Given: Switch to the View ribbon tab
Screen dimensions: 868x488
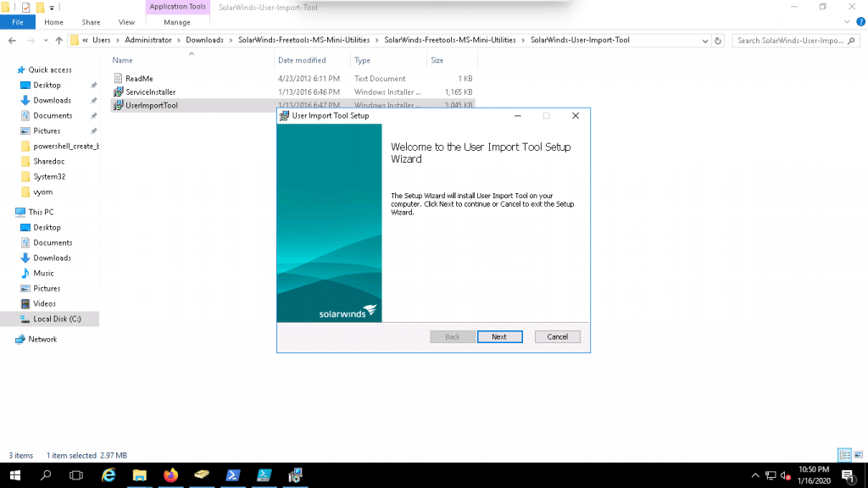Looking at the screenshot, I should (126, 22).
